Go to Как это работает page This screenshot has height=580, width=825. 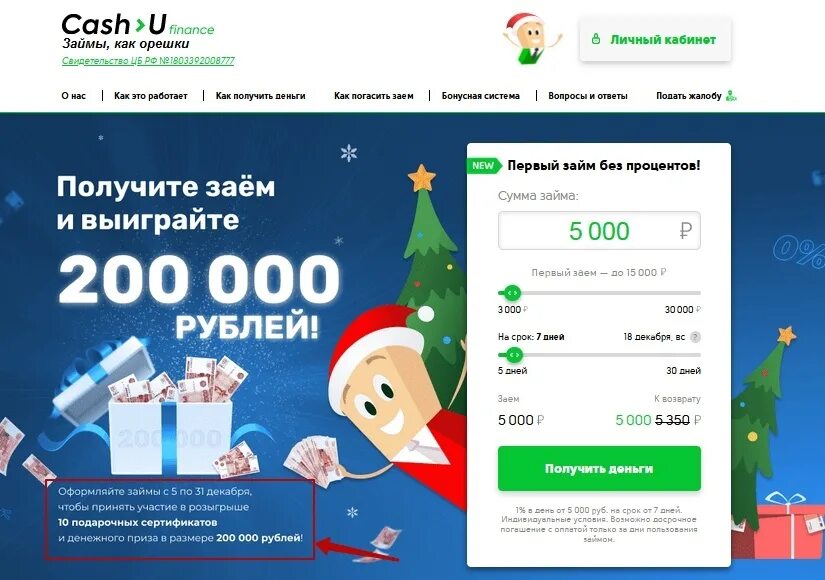[150, 96]
